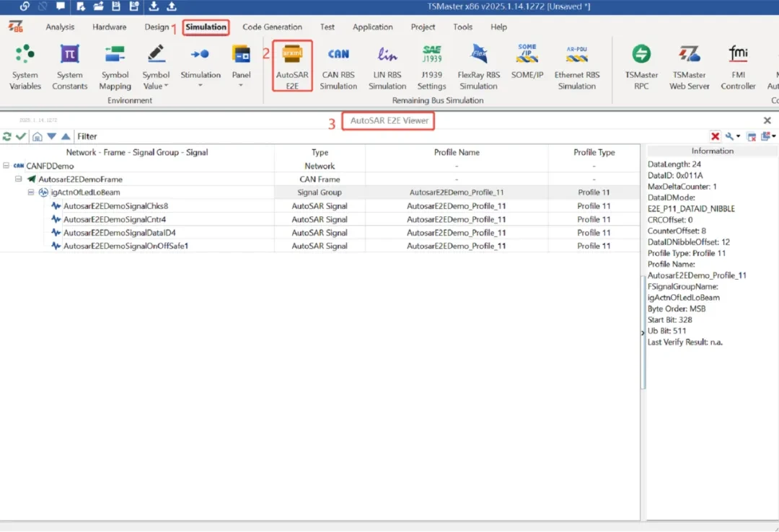Open SOME/IP simulation
This screenshot has width=779, height=532.
[527, 65]
